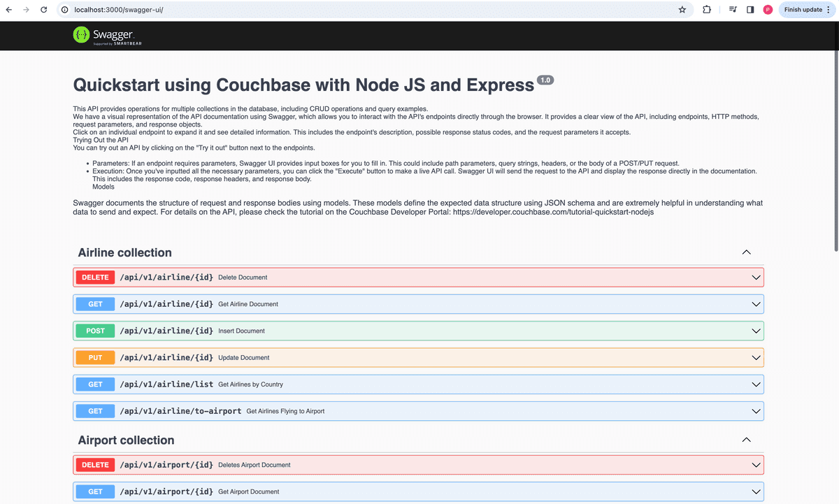Screen dimensions: 839x504
Task: Click the page vertical scrollbar
Action: (x=836, y=140)
